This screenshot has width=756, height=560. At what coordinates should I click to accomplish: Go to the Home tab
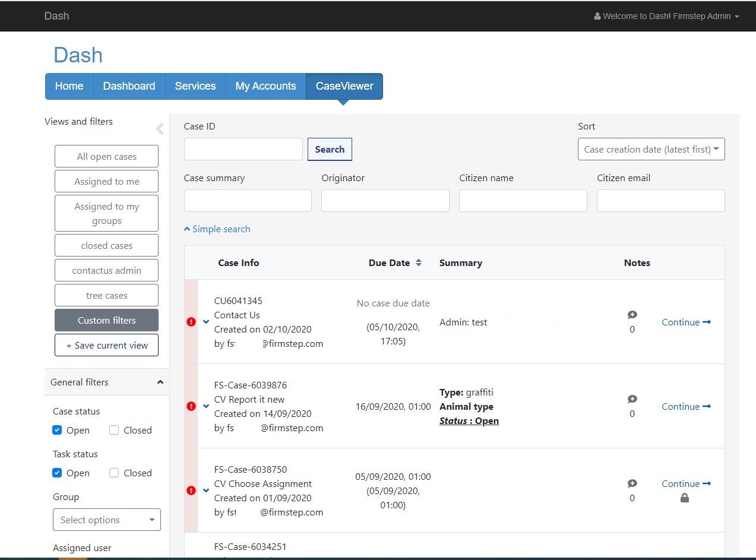[69, 86]
